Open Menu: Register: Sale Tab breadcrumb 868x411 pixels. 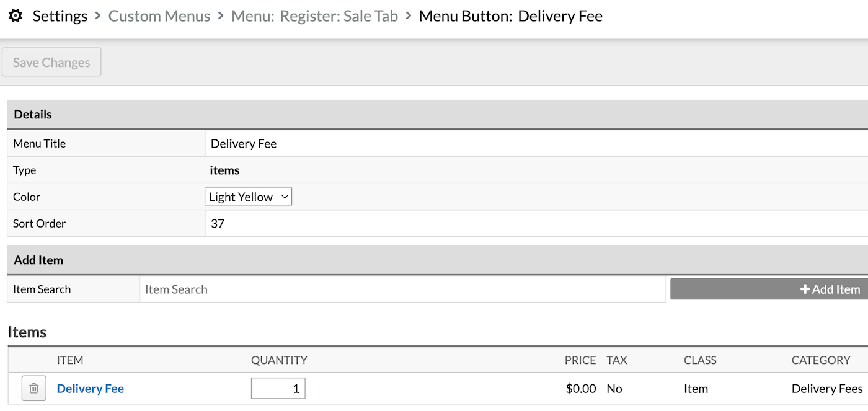click(314, 16)
